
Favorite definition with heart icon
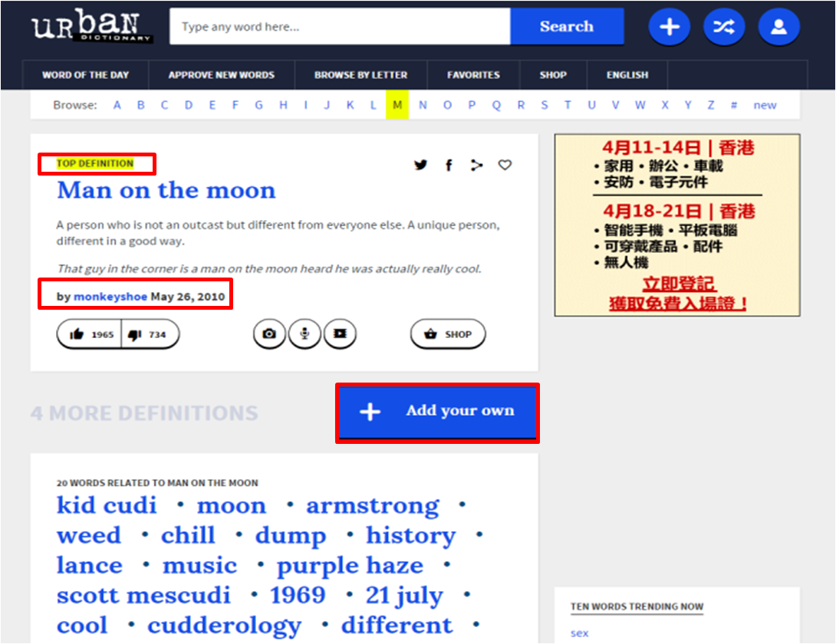tap(505, 166)
